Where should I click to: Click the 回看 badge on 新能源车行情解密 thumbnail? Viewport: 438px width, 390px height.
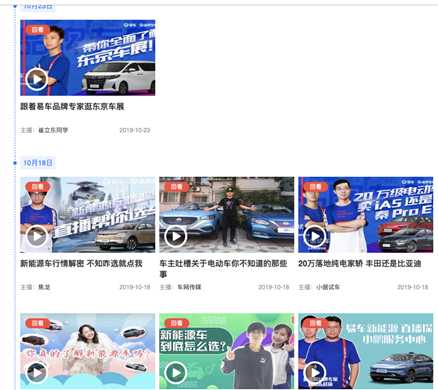click(x=38, y=187)
